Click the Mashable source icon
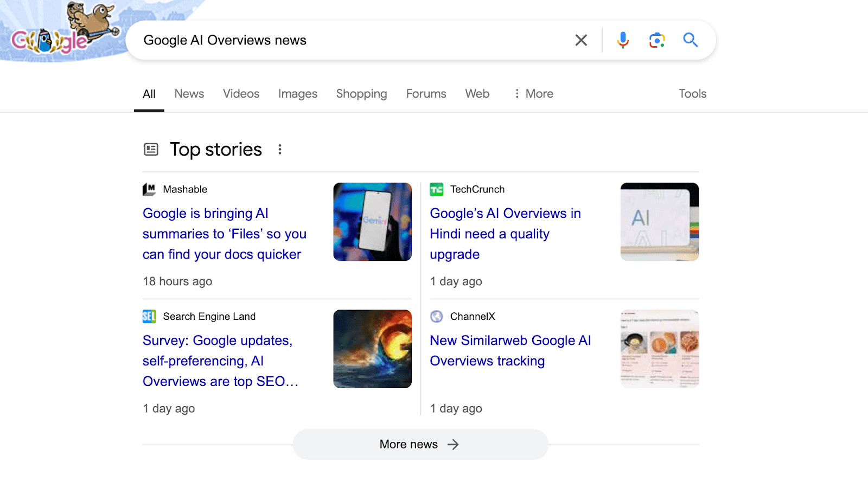Viewport: 868px width, 482px height. [149, 189]
